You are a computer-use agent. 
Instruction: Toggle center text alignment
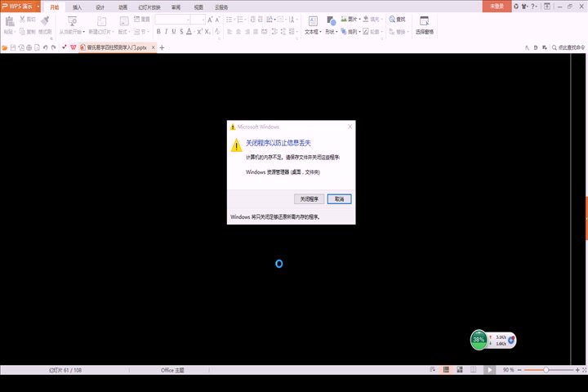(x=238, y=32)
